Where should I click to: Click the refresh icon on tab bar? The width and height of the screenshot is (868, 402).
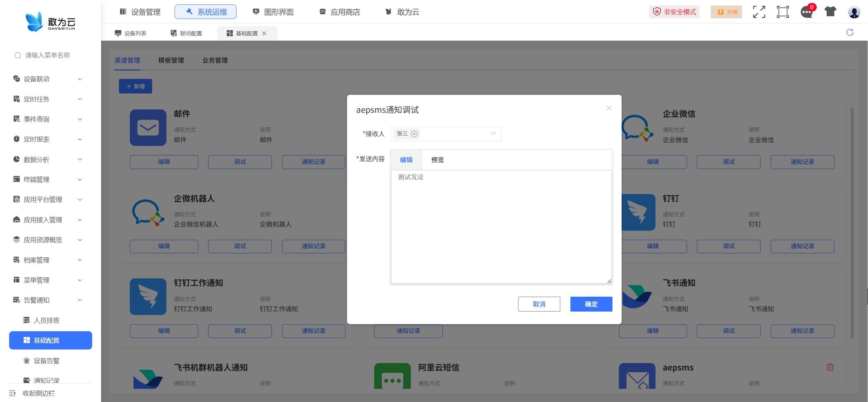tap(850, 33)
